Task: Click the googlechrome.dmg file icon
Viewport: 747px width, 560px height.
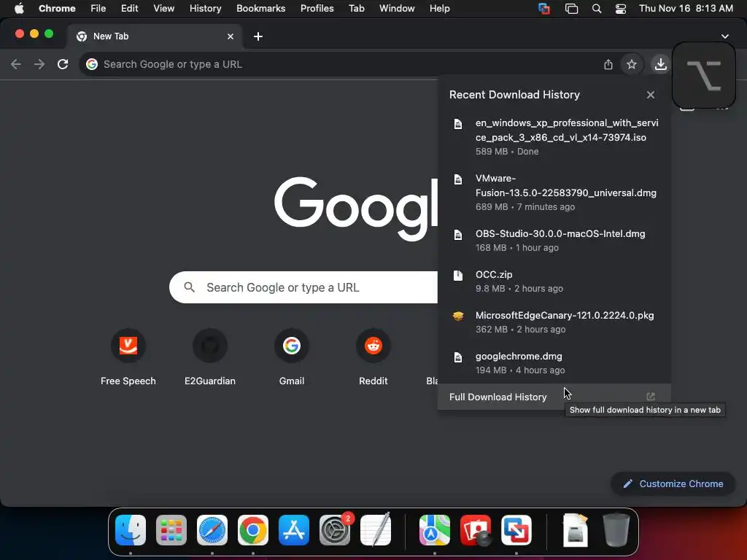Action: (x=458, y=357)
